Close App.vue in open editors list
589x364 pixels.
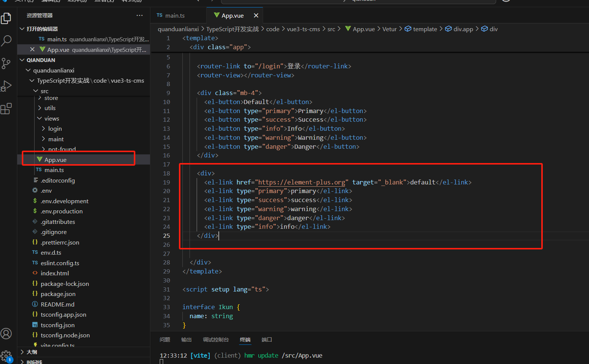point(32,50)
